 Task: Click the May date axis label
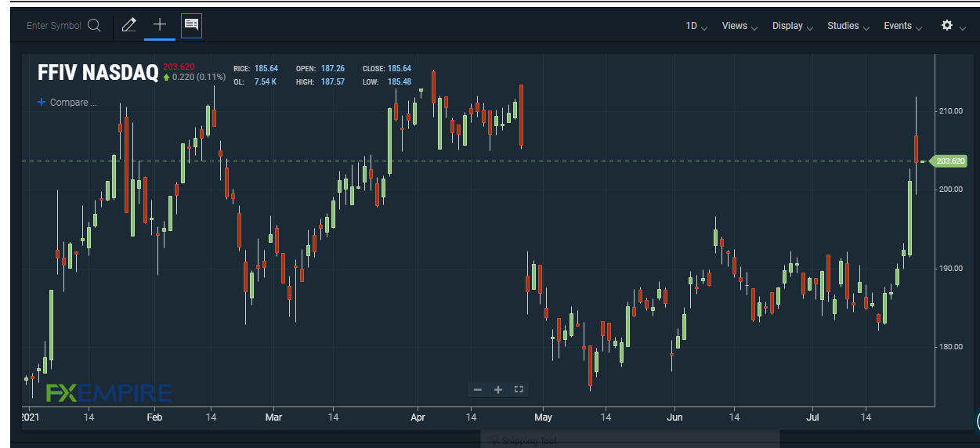[x=544, y=417]
